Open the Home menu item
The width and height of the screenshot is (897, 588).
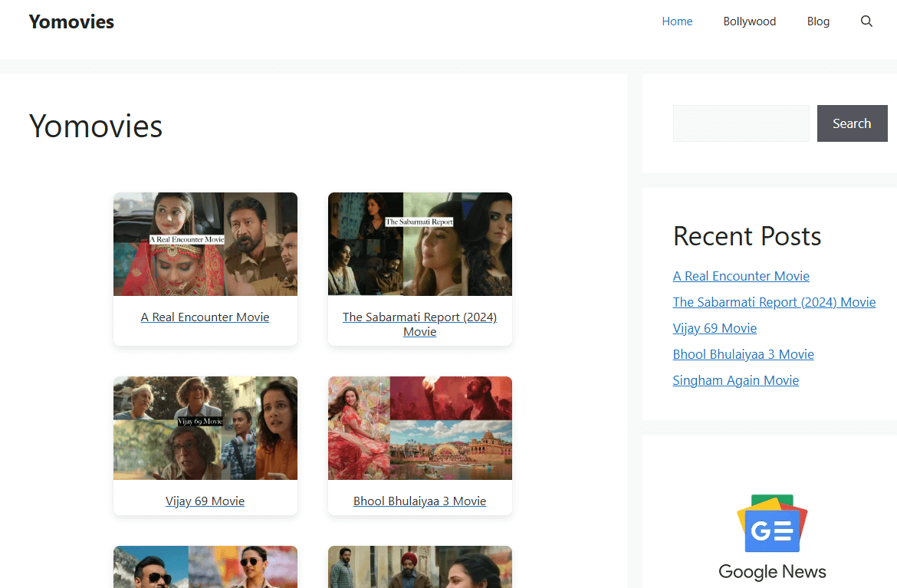677,21
